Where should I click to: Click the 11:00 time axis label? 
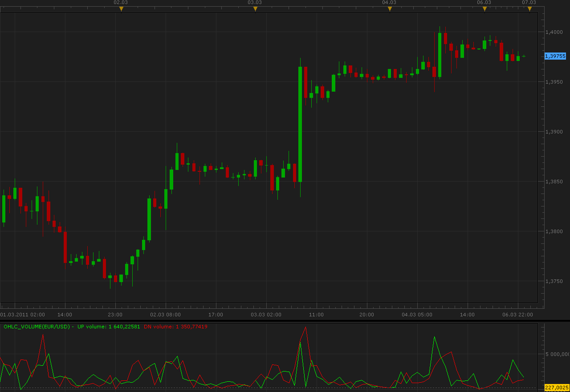coord(317,315)
